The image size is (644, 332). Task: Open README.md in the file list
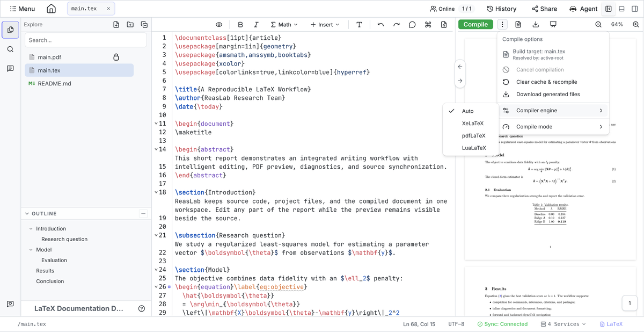79,83
